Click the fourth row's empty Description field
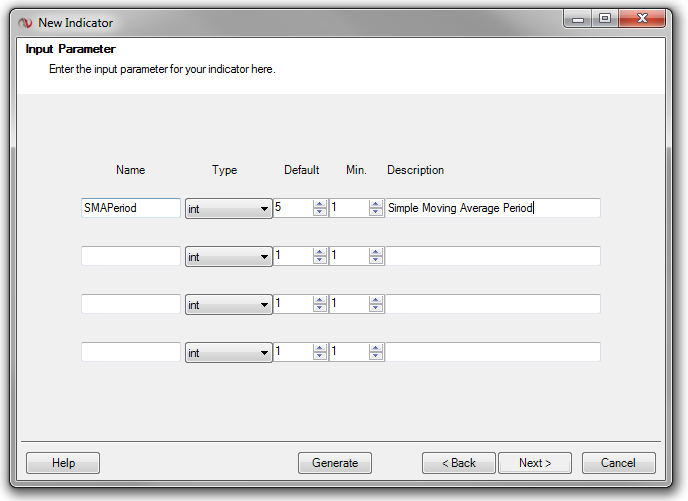Viewport: 688px width, 501px height. point(493,352)
